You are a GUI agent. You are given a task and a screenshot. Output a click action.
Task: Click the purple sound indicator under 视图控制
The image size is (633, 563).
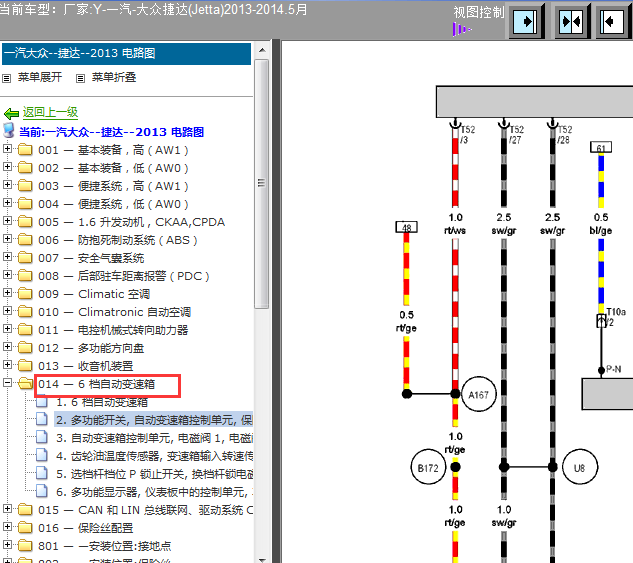click(x=462, y=29)
